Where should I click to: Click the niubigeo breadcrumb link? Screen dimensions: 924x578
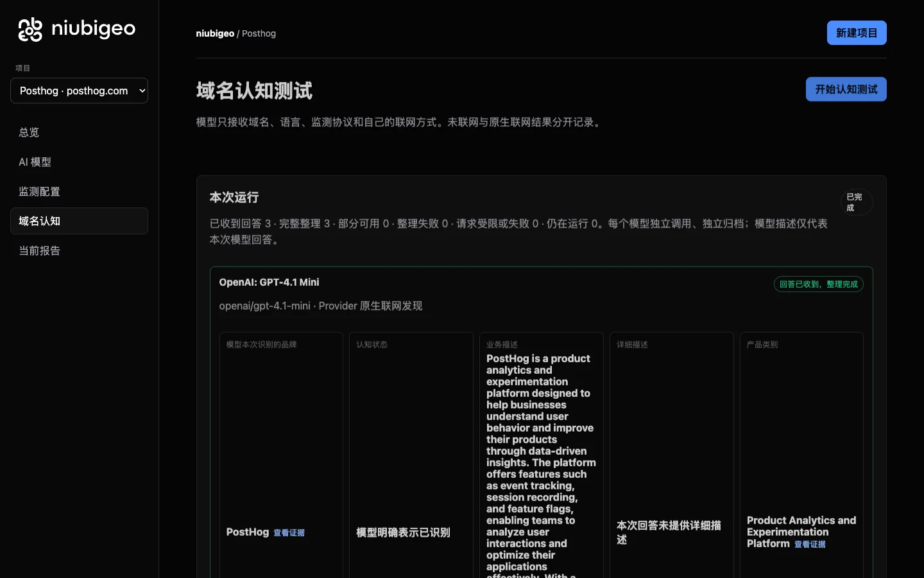pyautogui.click(x=215, y=33)
